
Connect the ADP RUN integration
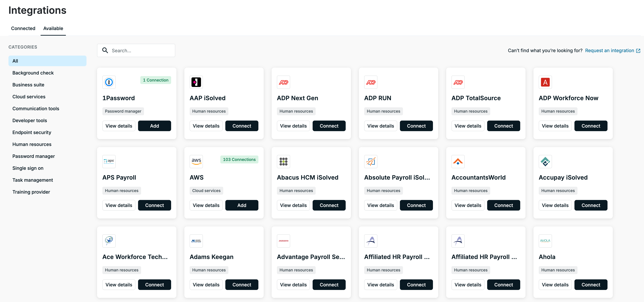pos(416,126)
